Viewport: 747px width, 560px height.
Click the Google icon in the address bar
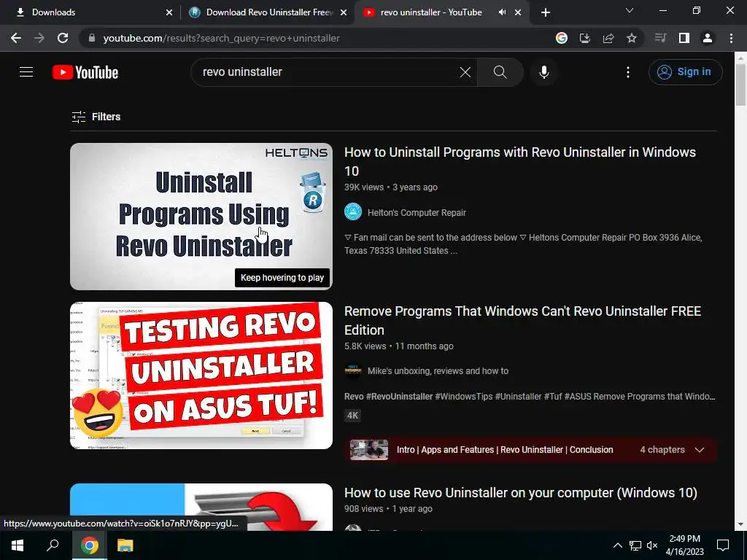click(x=562, y=38)
